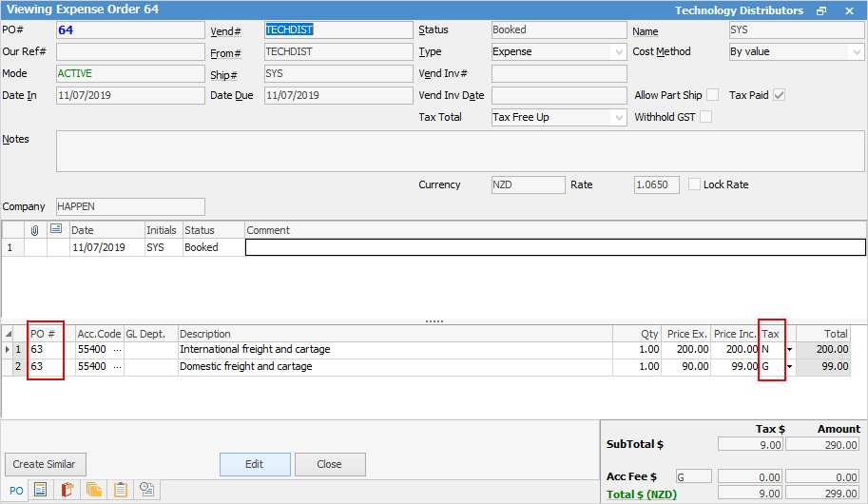868x504 pixels.
Task: Open the orange stacked pages tab icon
Action: coord(94,490)
